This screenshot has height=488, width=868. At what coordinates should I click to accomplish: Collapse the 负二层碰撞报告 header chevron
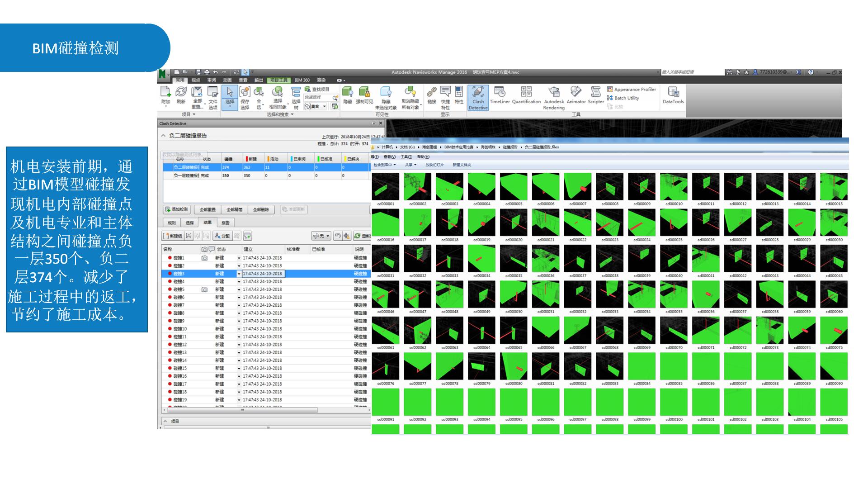click(164, 135)
